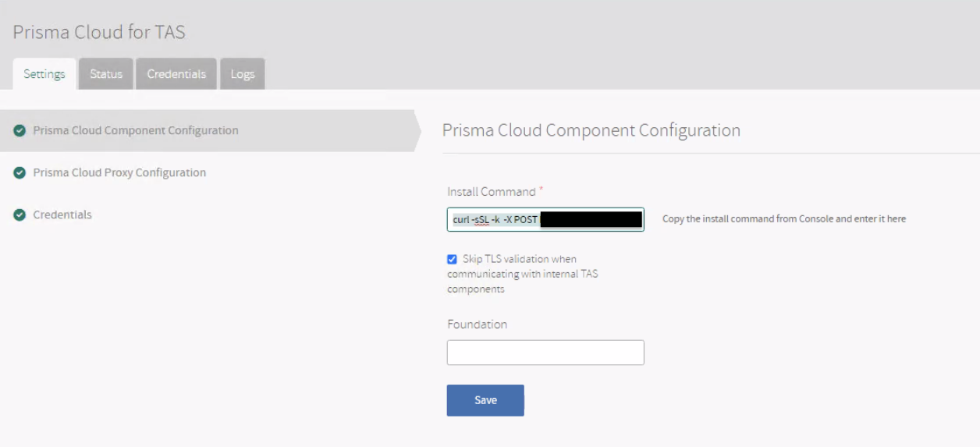Select the Credentials section in the left sidebar
The width and height of the screenshot is (980, 447).
point(62,215)
